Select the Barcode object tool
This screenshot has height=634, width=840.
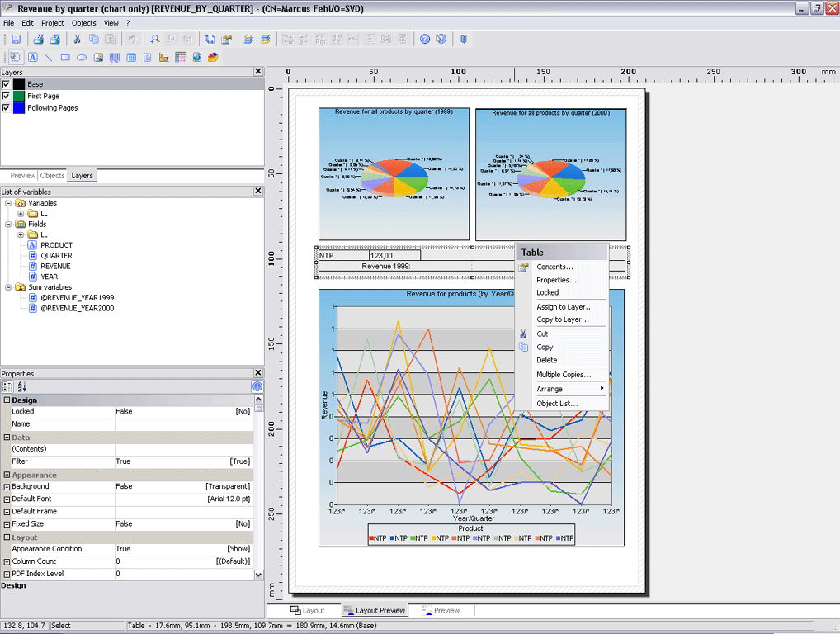(x=115, y=58)
